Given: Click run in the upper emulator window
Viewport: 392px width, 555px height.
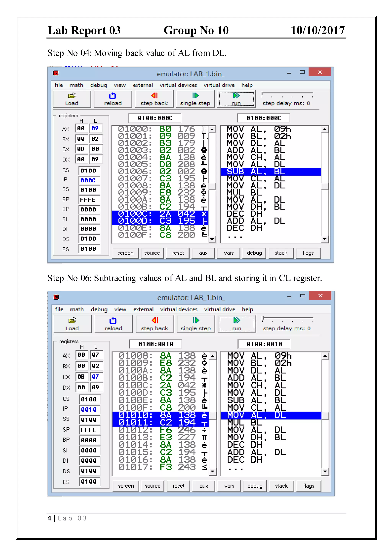Looking at the screenshot, I should tap(237, 99).
